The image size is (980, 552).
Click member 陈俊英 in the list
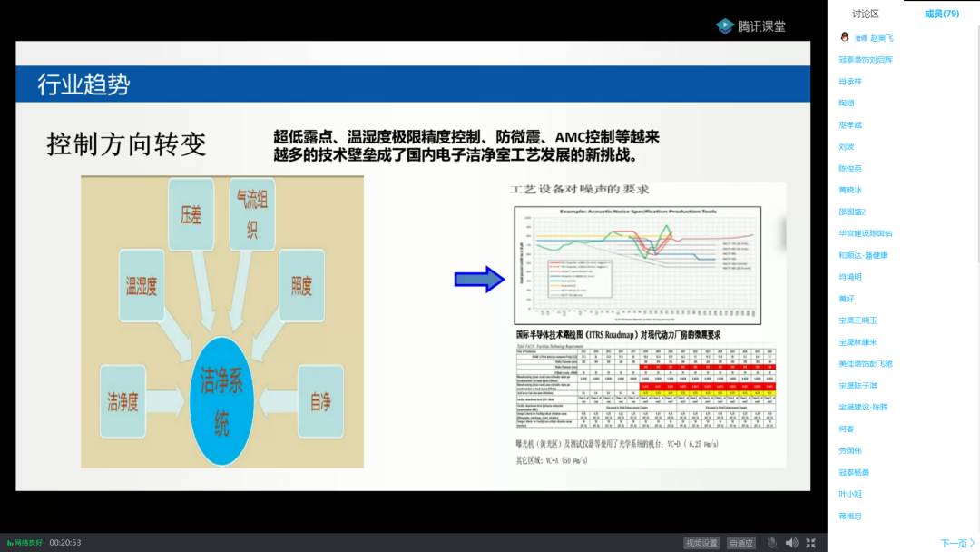click(850, 168)
